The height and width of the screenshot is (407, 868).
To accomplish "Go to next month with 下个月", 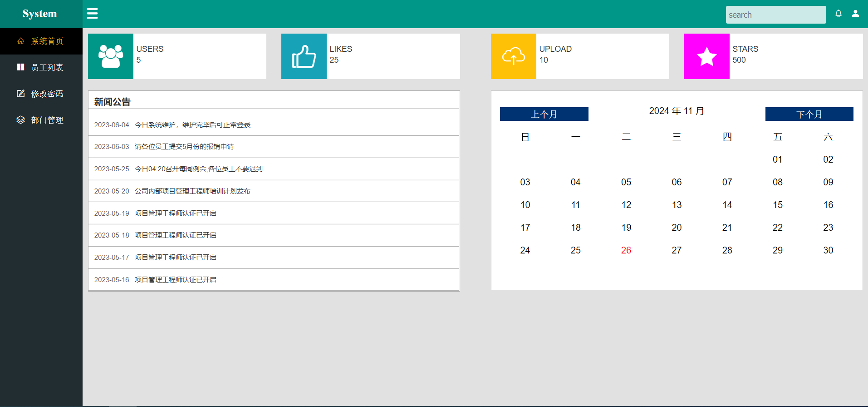I will 809,114.
